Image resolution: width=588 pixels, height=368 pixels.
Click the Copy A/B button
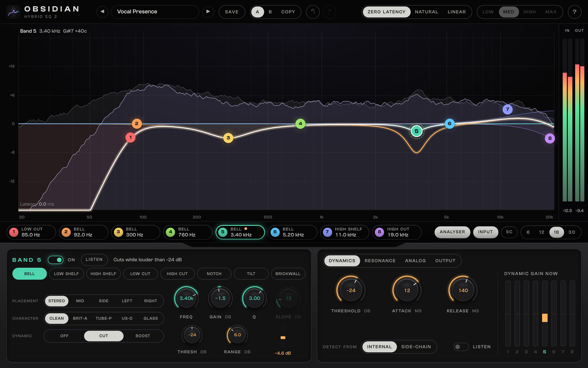point(288,12)
